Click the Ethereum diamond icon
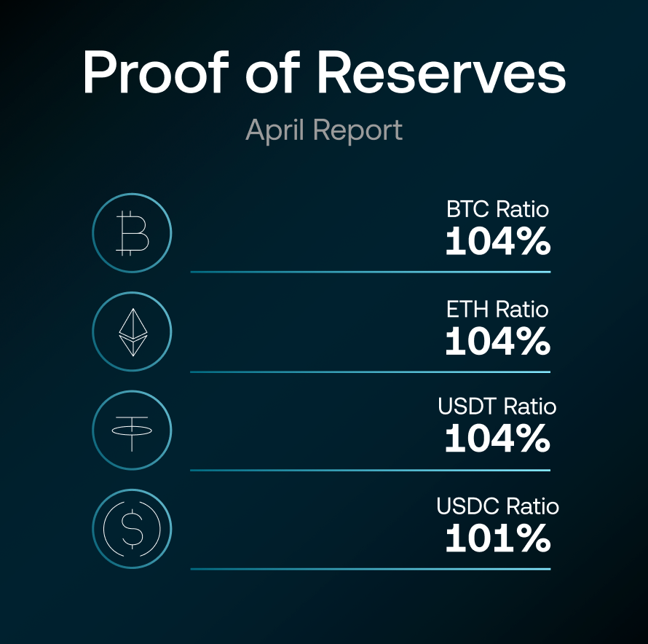Screen dimensions: 648x644 [x=132, y=331]
